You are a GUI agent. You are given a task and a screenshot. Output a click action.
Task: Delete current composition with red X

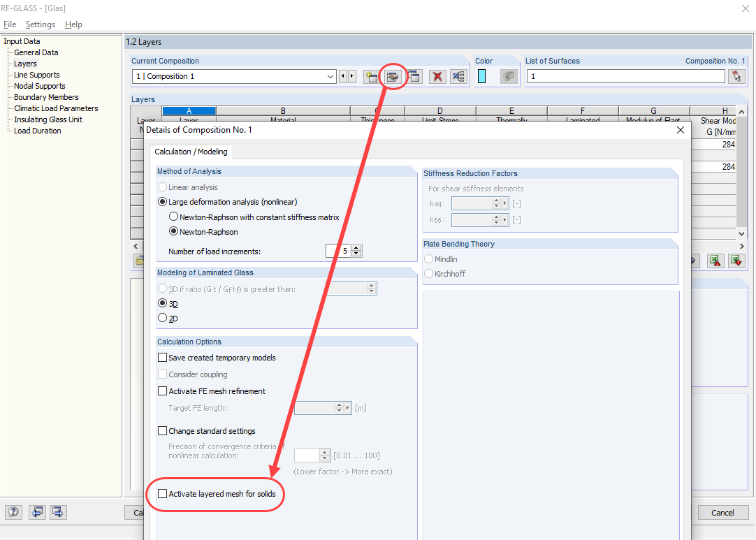(x=437, y=76)
